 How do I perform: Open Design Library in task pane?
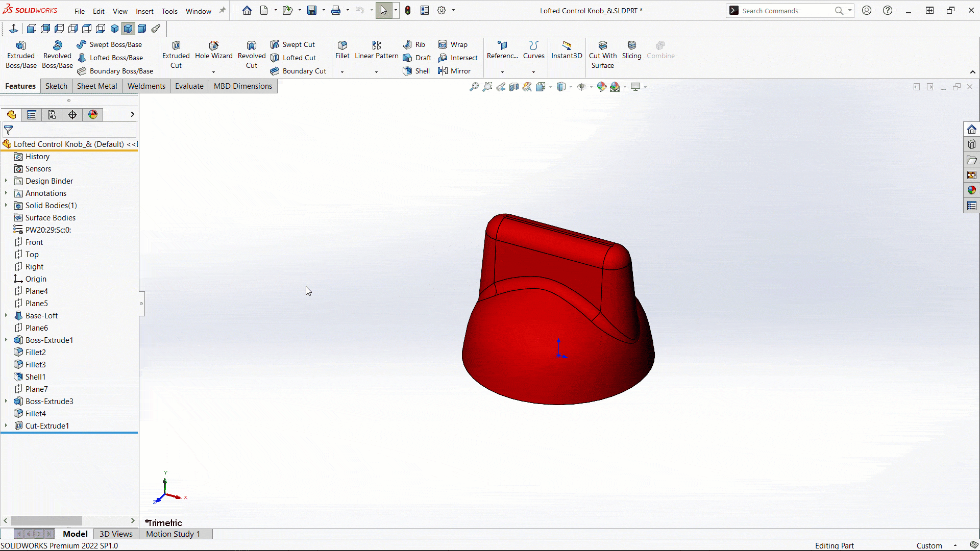(972, 144)
